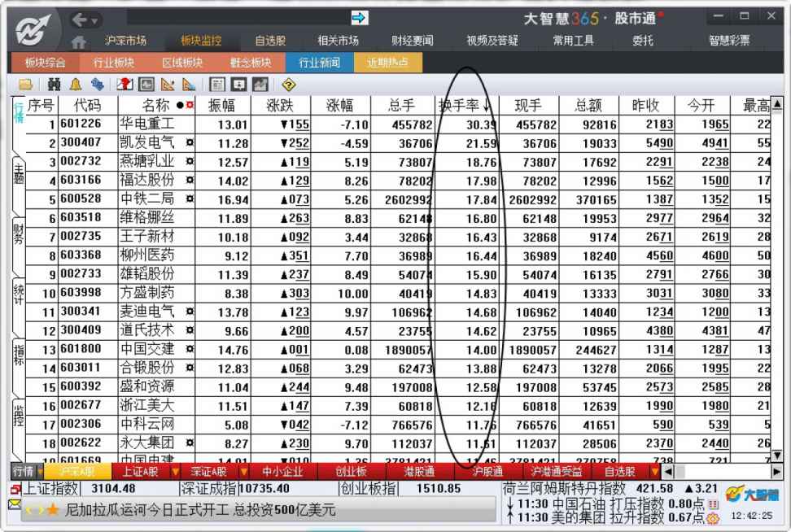
Task: Open the dropdown arrow next to 行情 at bottom
Action: 40,472
